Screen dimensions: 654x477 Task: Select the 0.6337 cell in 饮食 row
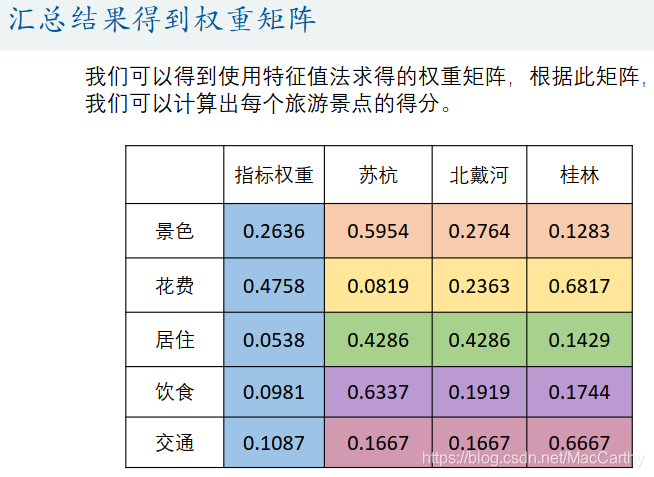click(378, 392)
